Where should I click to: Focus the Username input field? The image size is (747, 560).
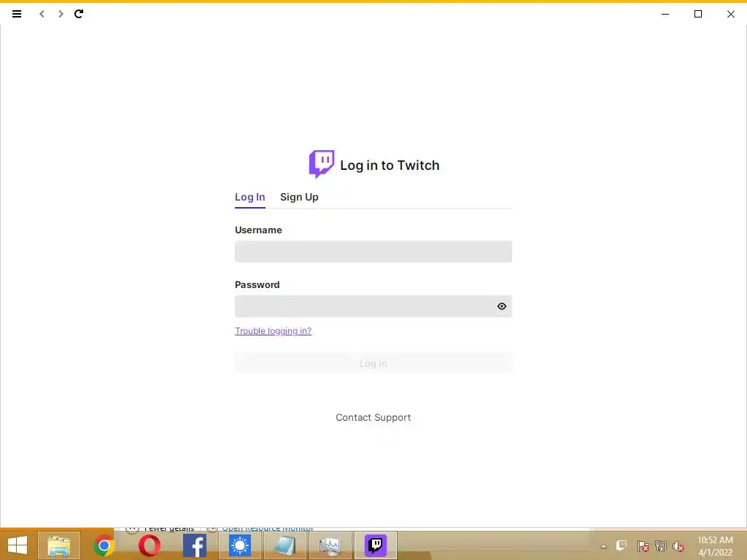pyautogui.click(x=373, y=252)
